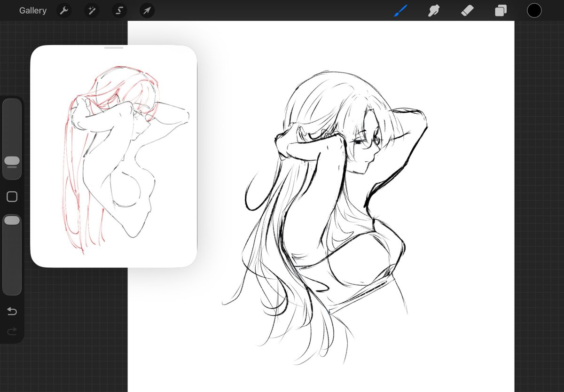This screenshot has width=564, height=392.
Task: Tap the reference window grab handle
Action: coord(114,47)
